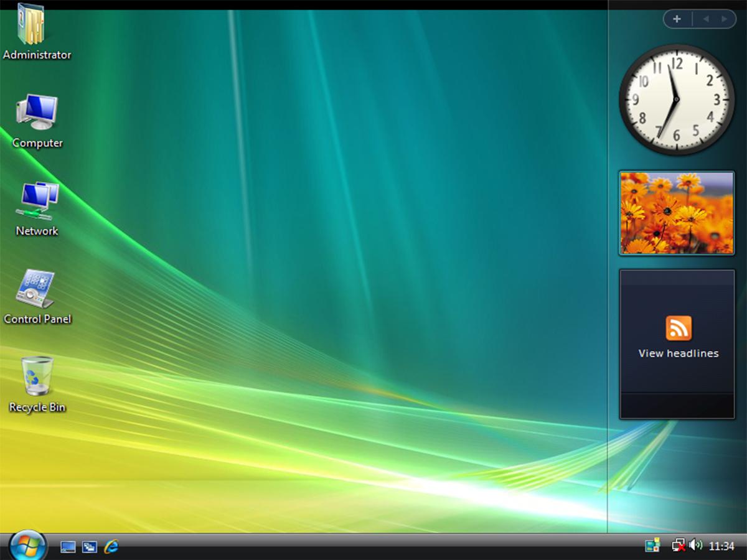This screenshot has height=560, width=747.
Task: Click the 11:34 taskbar clock
Action: click(721, 546)
